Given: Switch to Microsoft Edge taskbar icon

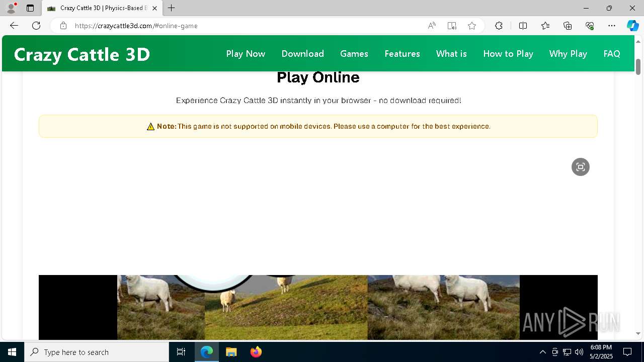Looking at the screenshot, I should pos(207,352).
